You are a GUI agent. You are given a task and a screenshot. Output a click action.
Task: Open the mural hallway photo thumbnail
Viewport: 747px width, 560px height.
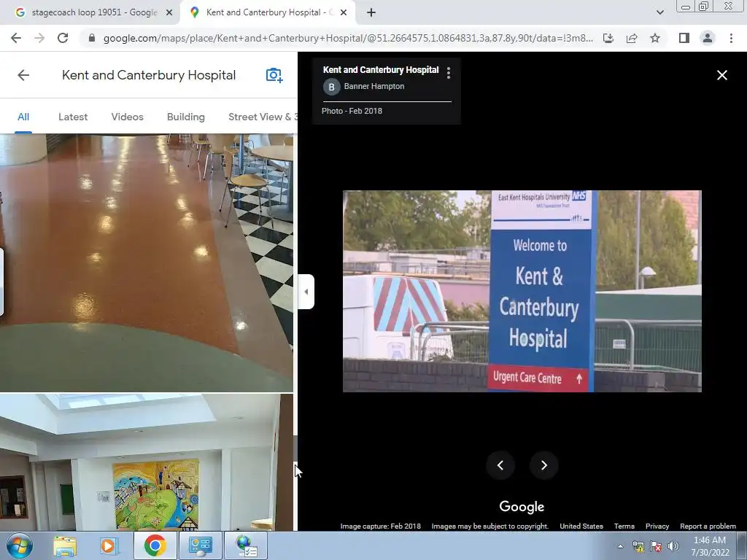pos(146,462)
